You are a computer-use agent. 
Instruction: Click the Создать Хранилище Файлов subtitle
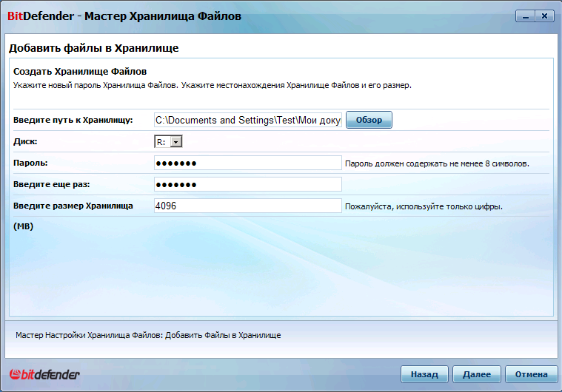click(80, 72)
